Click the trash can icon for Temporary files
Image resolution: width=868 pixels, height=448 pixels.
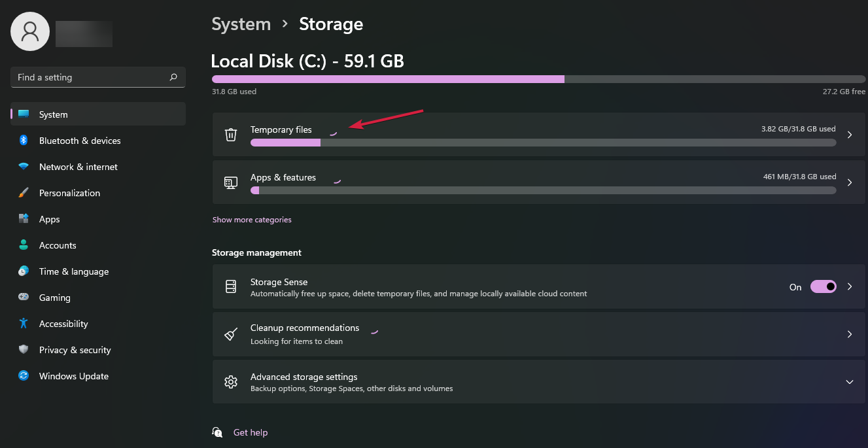pyautogui.click(x=230, y=135)
